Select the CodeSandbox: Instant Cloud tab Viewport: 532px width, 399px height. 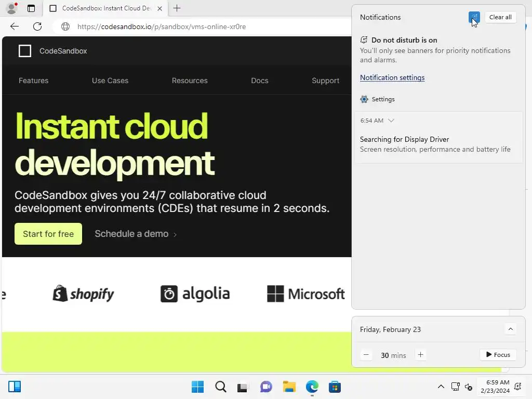(x=105, y=8)
